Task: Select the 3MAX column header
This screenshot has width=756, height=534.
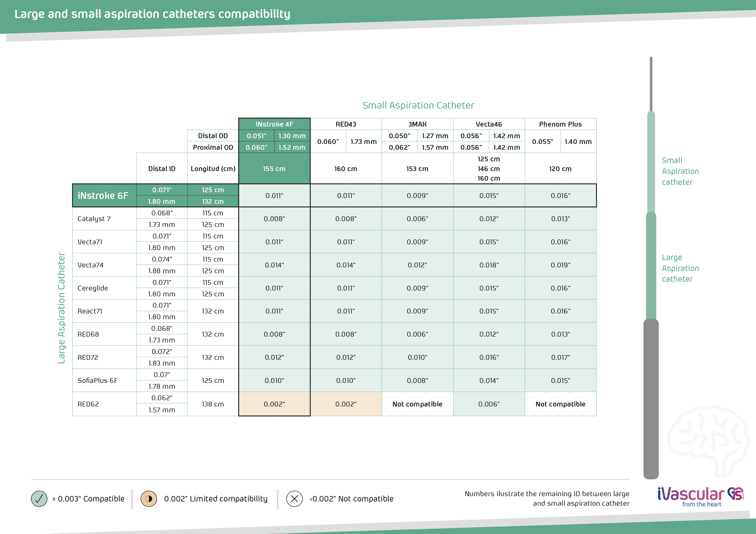Action: tap(417, 124)
